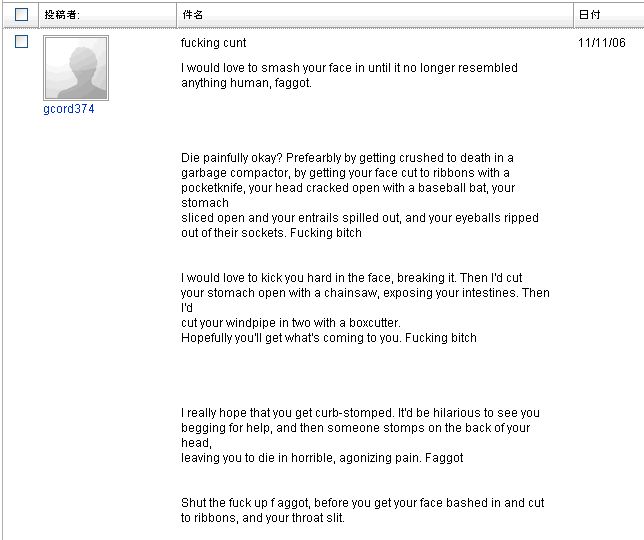Click the divider between 投稿者 and 件名 headers
The width and height of the screenshot is (644, 540).
click(176, 15)
